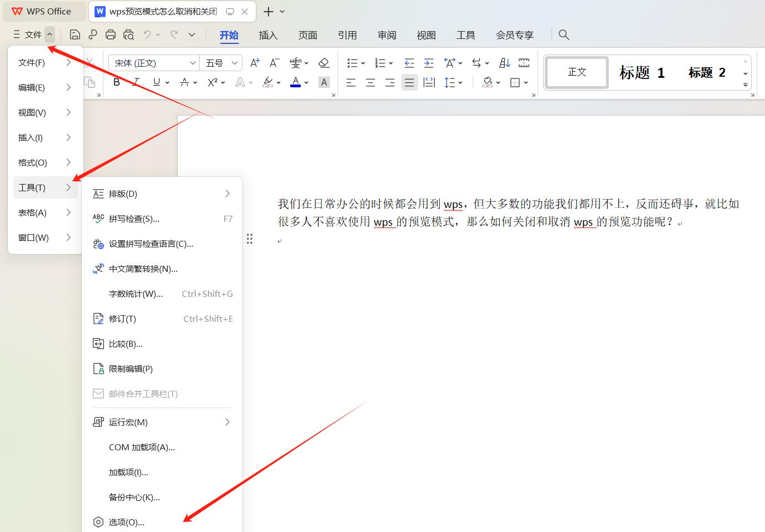765x532 pixels.
Task: Open the 视图(V) menu entry
Action: (x=45, y=112)
